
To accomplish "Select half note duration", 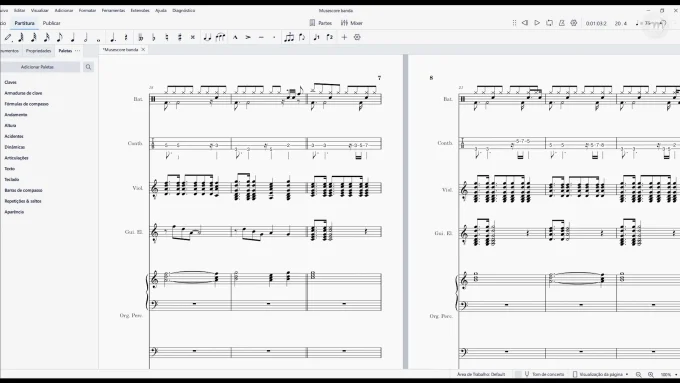I will pos(86,37).
